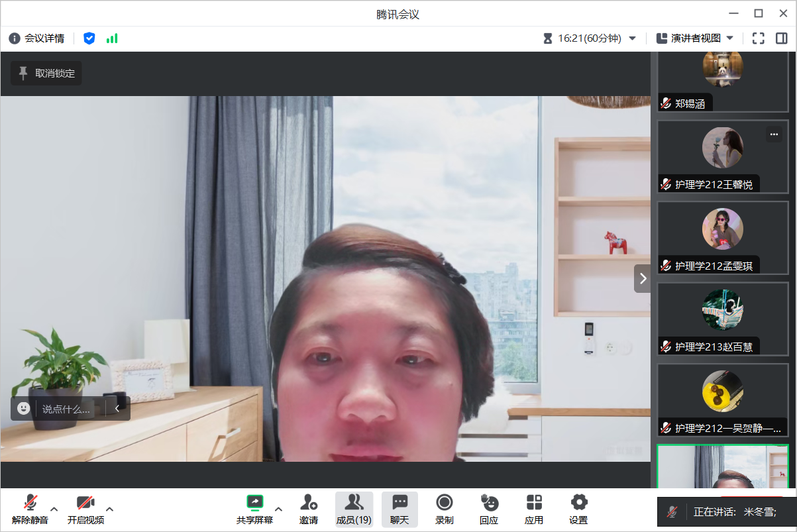Open 会议详情 meeting details
The width and height of the screenshot is (797, 532).
37,38
